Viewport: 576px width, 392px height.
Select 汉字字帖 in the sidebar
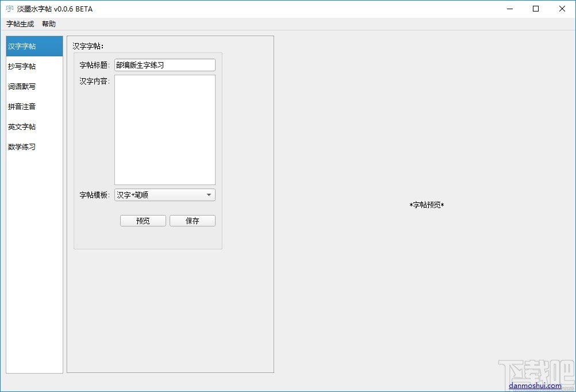[34, 47]
